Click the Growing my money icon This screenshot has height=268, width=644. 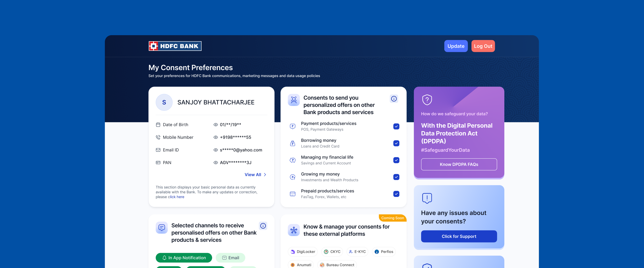pos(292,177)
